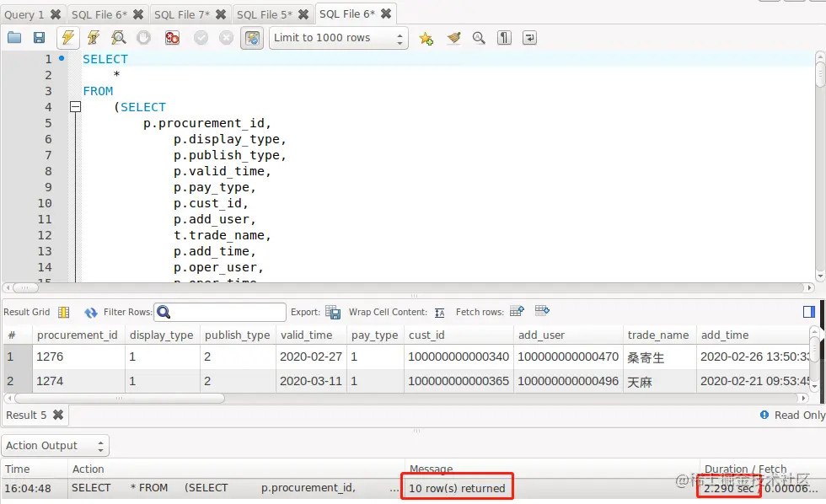Toggle invisible characters with pilcrow icon
826x504 pixels.
[x=504, y=37]
